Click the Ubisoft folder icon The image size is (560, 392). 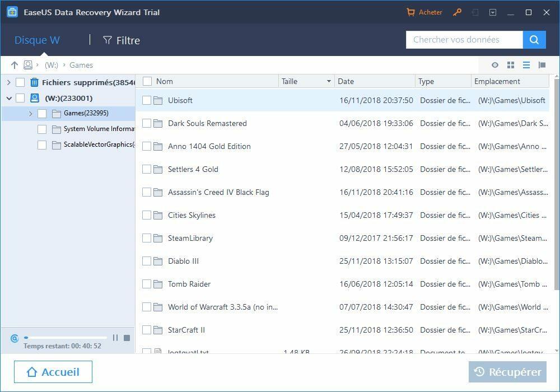pos(158,101)
